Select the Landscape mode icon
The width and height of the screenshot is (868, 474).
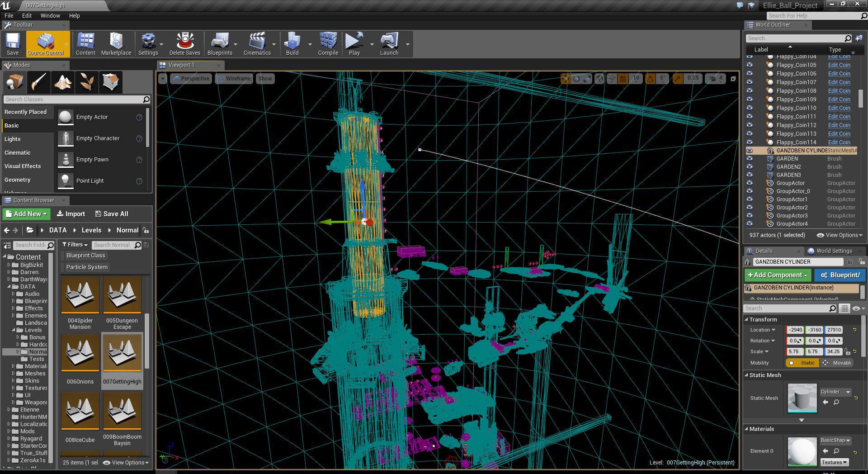(62, 82)
